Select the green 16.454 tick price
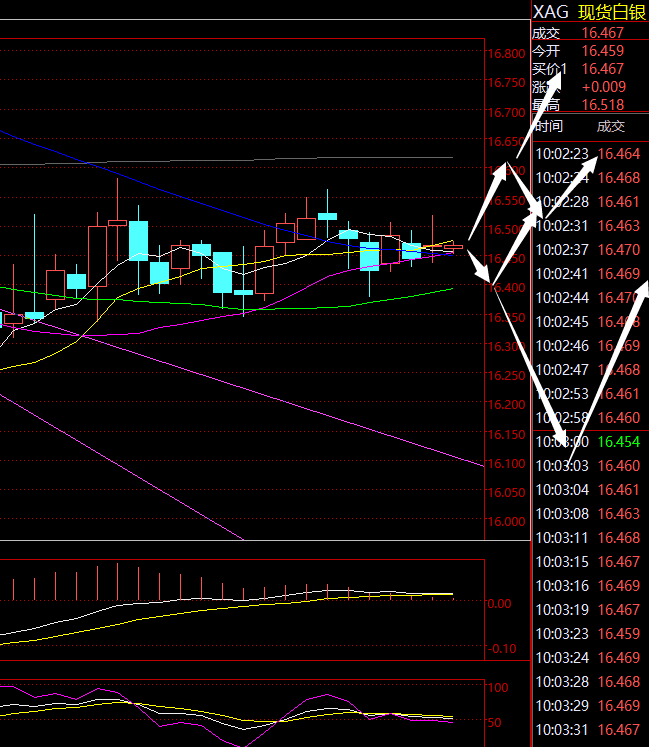 [619, 442]
